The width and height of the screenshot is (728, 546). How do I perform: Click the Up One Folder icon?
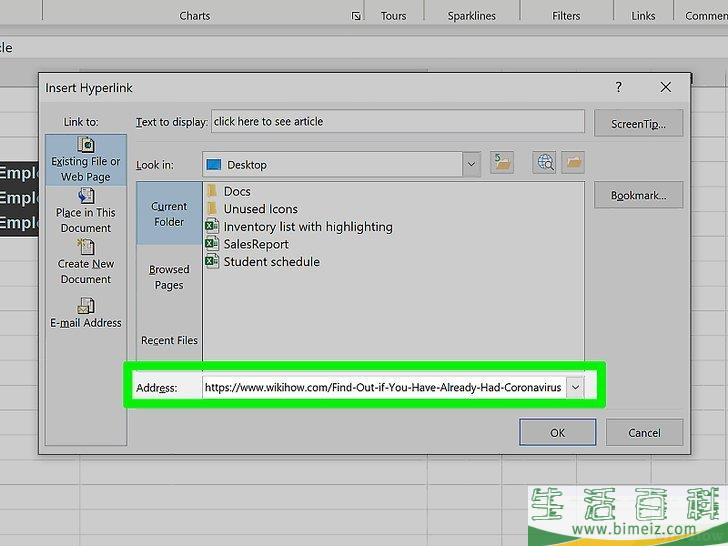coord(502,163)
